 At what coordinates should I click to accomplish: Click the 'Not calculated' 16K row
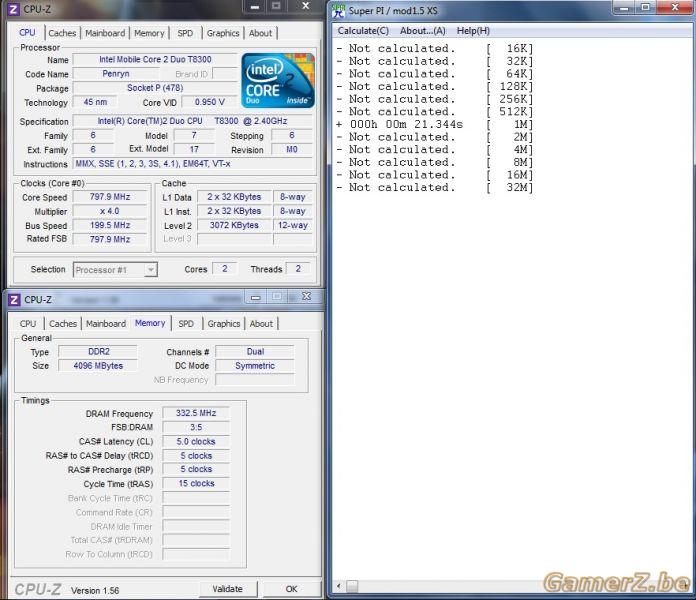pos(435,48)
